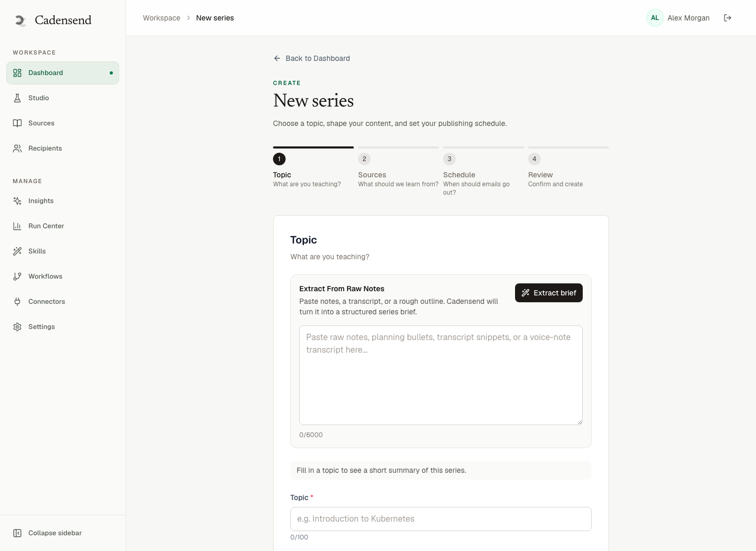Click the New series breadcrumb
The height and width of the screenshot is (551, 756).
pyautogui.click(x=215, y=18)
